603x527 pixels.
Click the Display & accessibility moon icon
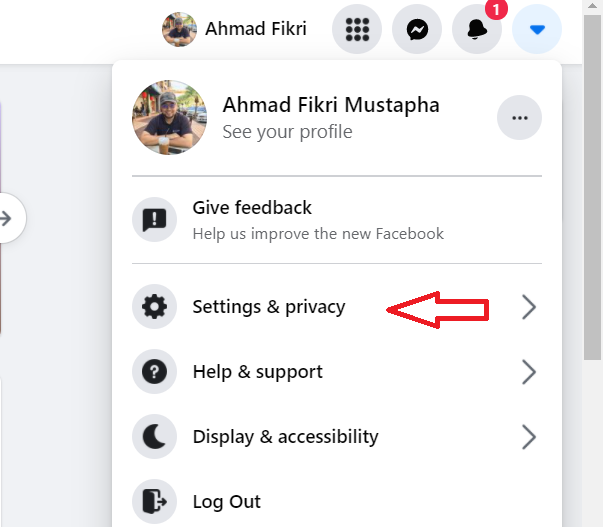pyautogui.click(x=154, y=437)
